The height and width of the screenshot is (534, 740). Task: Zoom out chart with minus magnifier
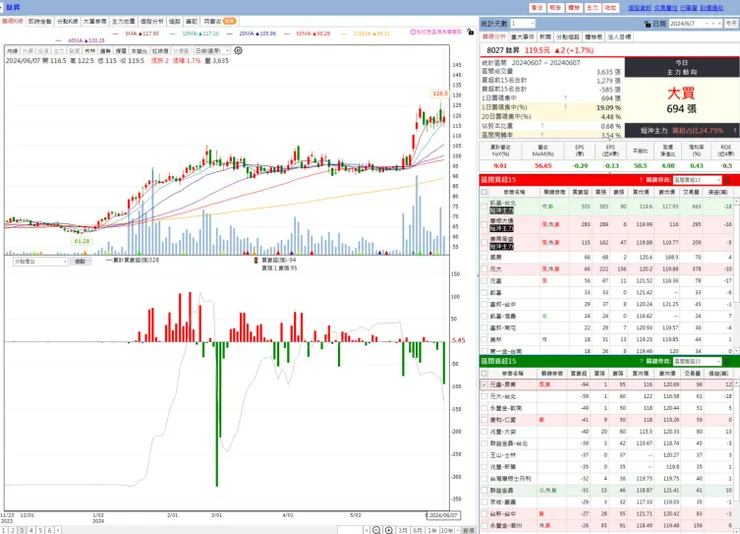click(x=376, y=530)
